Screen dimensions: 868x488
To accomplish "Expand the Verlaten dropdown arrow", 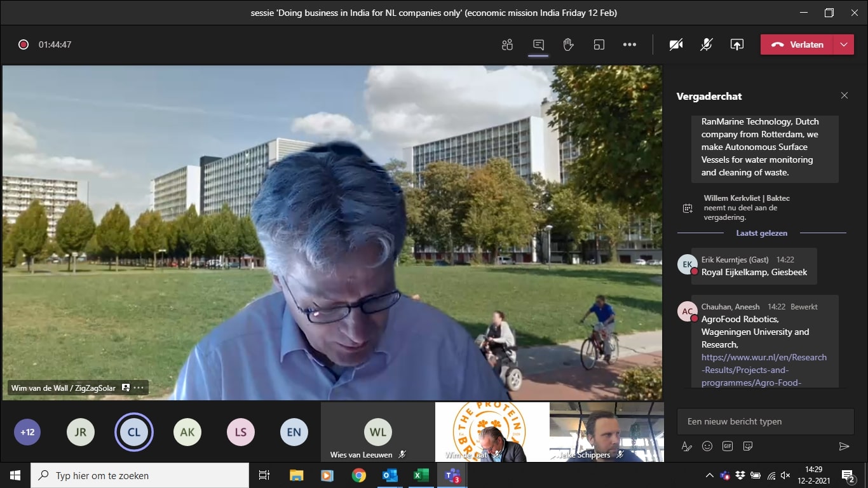I will (x=843, y=44).
